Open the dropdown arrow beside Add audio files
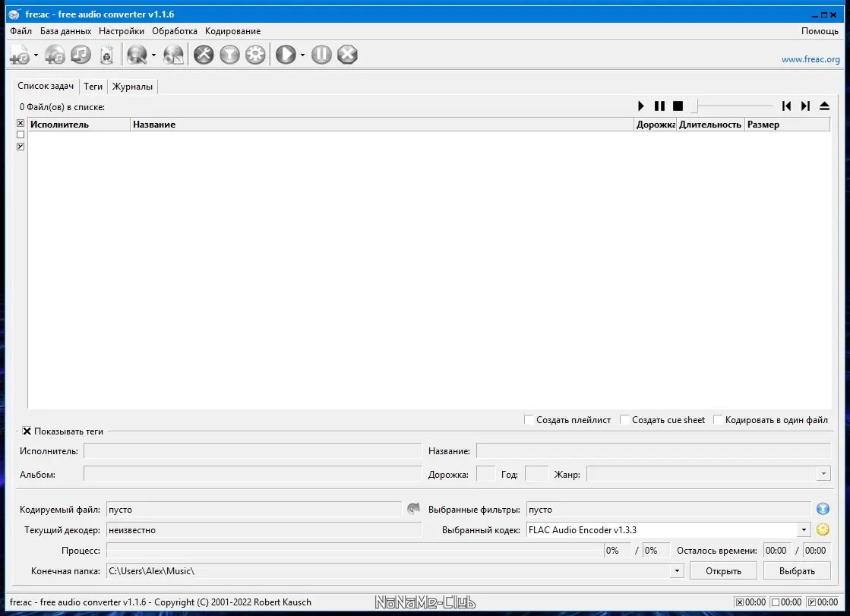Image resolution: width=850 pixels, height=616 pixels. (36, 55)
